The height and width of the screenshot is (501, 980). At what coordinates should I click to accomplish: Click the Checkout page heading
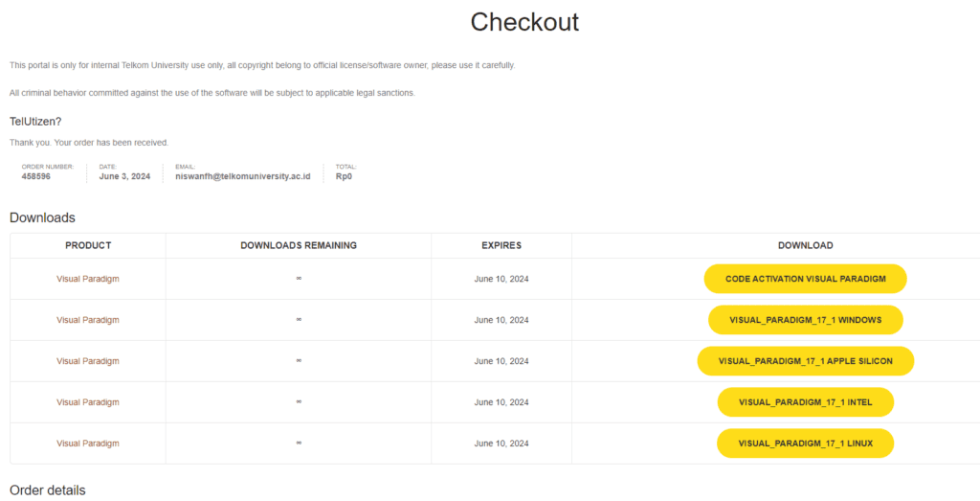tap(524, 23)
